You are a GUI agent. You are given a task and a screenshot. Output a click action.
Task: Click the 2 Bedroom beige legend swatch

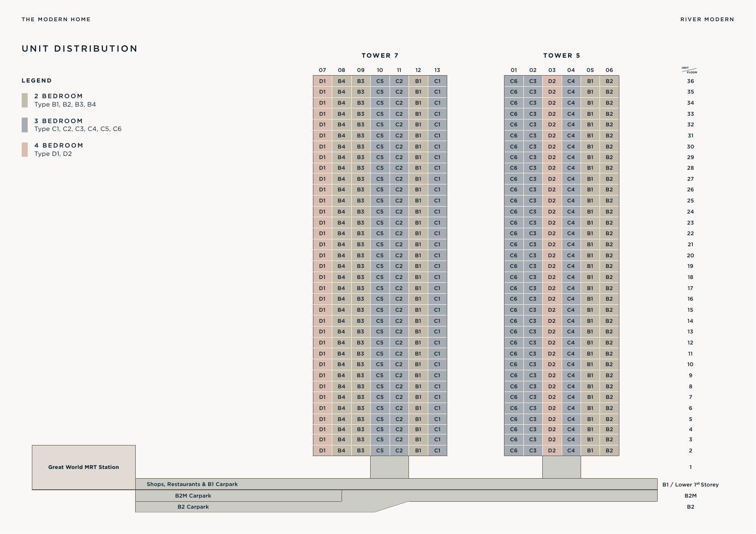coord(24,100)
